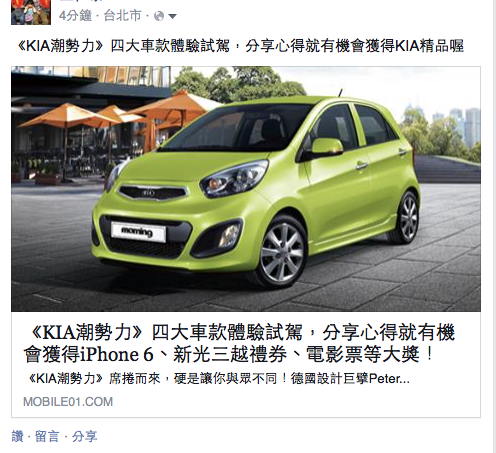
Task: Click the car's front headlight
Action: (x=234, y=179)
